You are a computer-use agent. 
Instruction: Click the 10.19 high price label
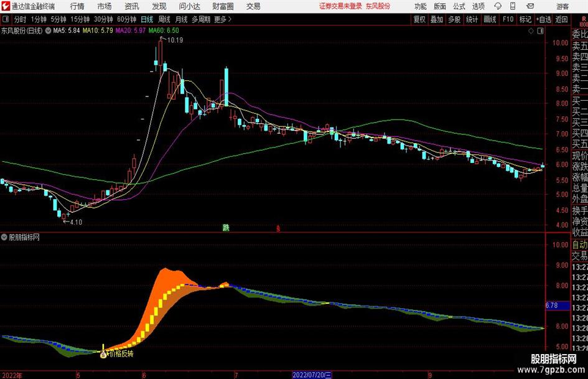tap(175, 40)
